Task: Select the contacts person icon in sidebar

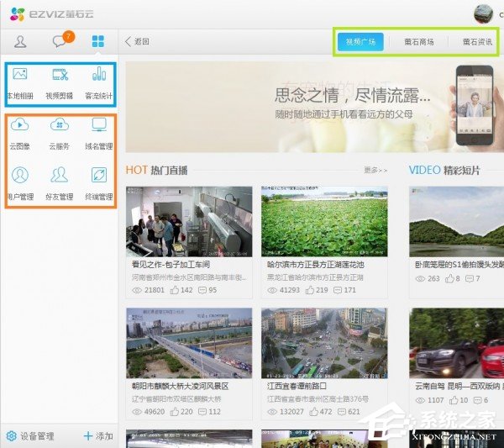Action: coord(20,41)
